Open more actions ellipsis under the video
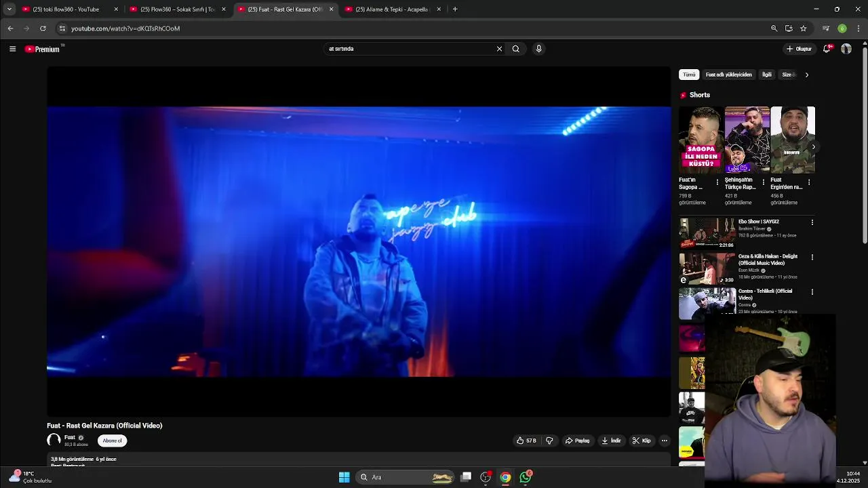Screen dimensions: 868x488 pyautogui.click(x=665, y=441)
